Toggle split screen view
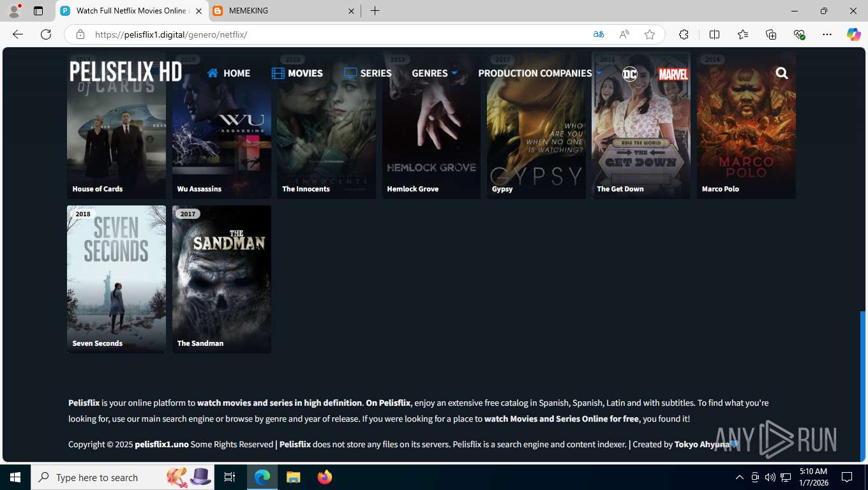This screenshot has width=868, height=490. click(x=714, y=34)
